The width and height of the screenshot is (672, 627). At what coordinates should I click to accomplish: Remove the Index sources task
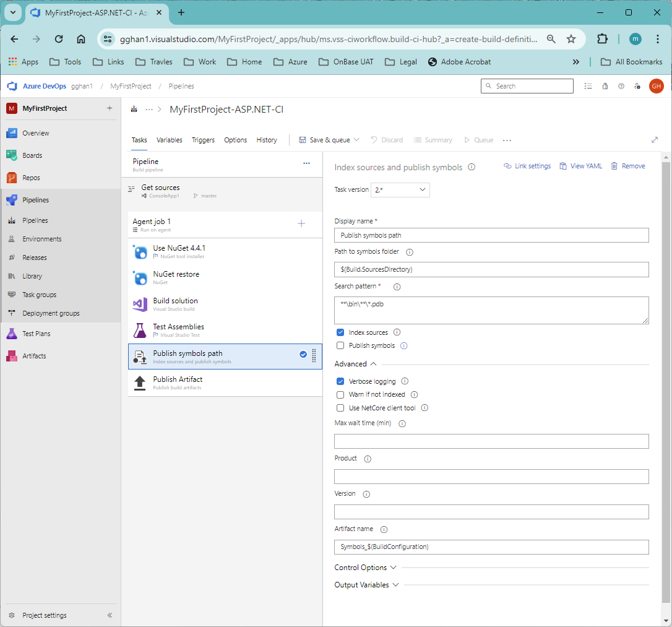(x=627, y=166)
